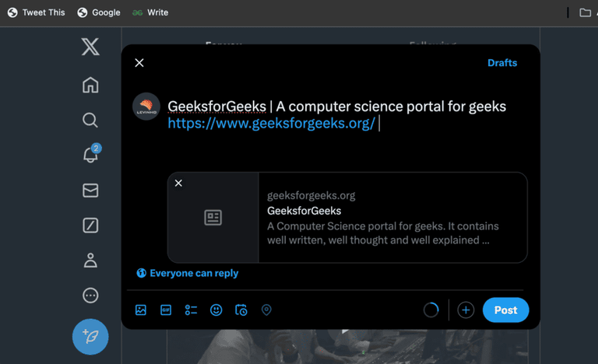Open the Google bookmark
This screenshot has width=598, height=364.
point(99,12)
